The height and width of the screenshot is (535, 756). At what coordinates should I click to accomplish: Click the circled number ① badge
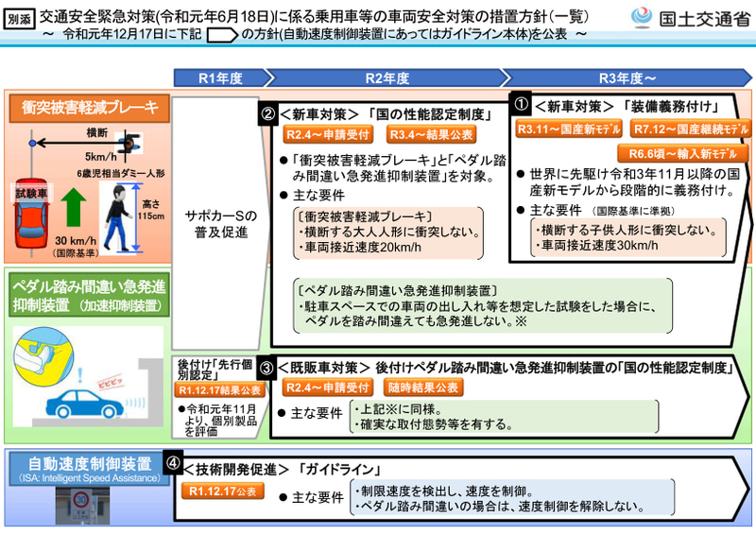(x=522, y=103)
